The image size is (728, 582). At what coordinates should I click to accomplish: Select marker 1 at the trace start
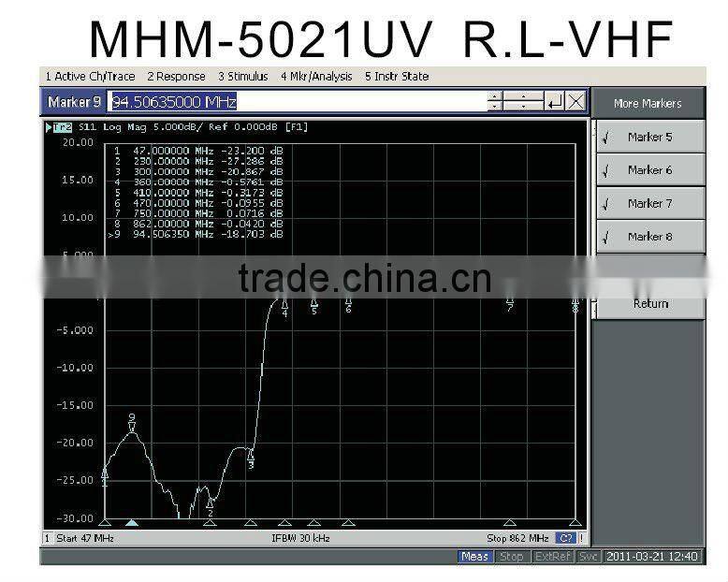point(105,477)
